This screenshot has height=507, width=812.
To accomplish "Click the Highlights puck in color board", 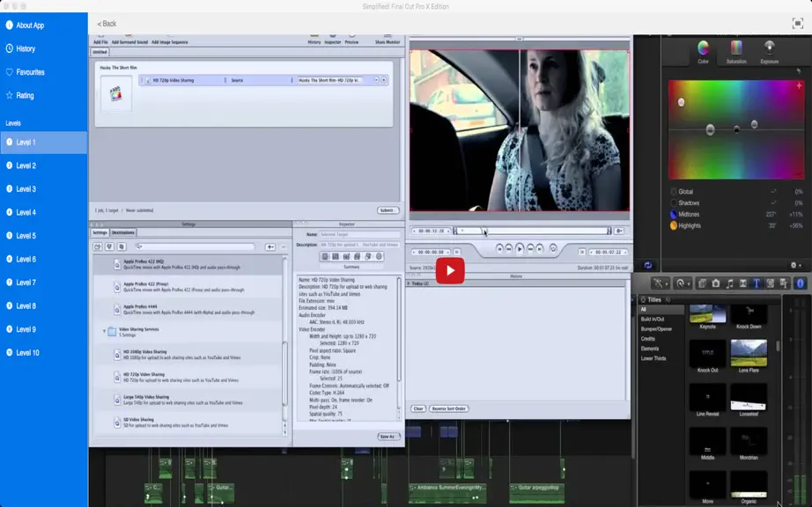I will click(681, 102).
